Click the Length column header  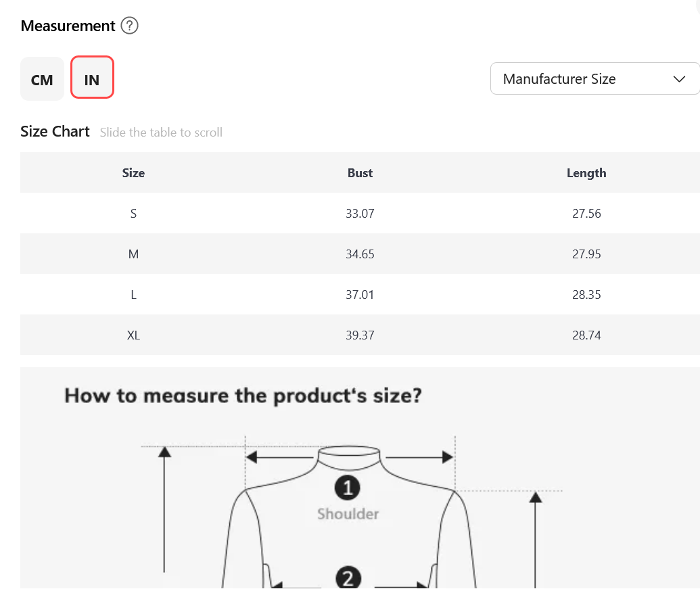(x=586, y=172)
